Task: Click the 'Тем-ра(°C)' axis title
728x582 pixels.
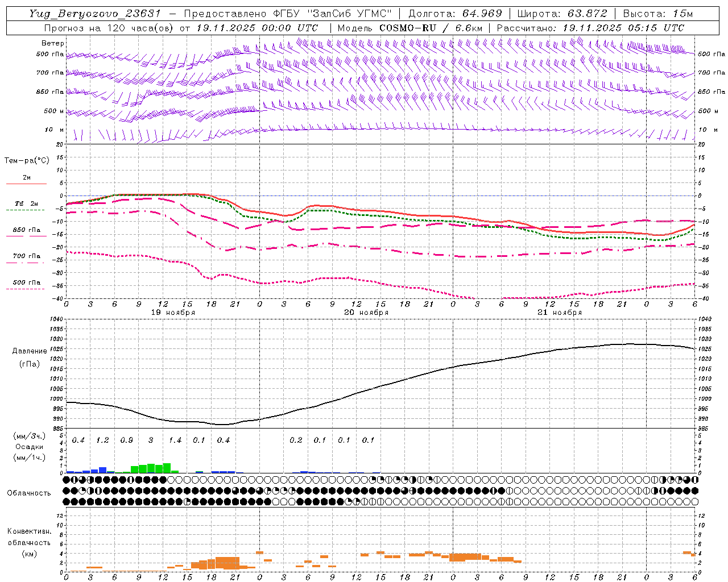Action: point(27,161)
